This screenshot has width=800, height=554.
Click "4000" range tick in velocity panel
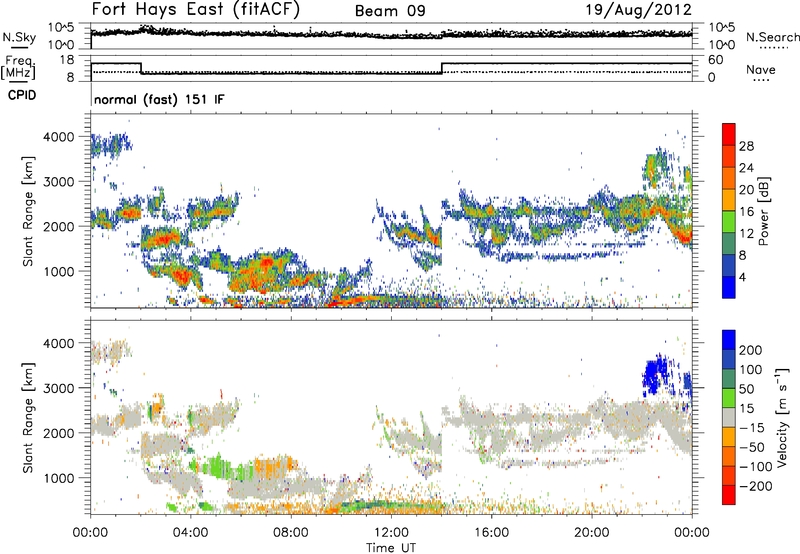[58, 343]
